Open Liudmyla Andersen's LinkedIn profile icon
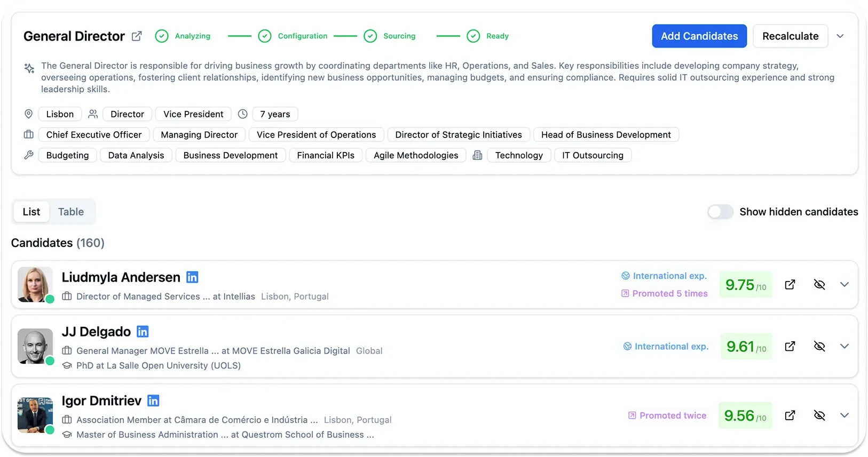The image size is (868, 457). (192, 277)
